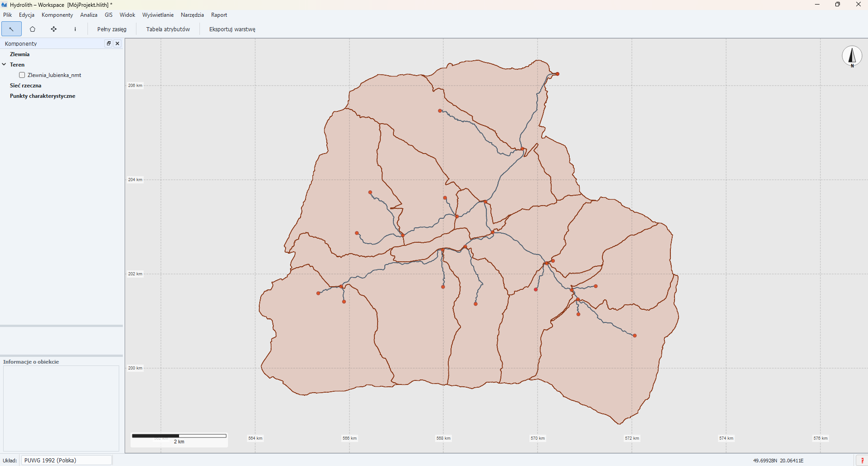
Task: Open the Analiza menu
Action: pyautogui.click(x=89, y=15)
